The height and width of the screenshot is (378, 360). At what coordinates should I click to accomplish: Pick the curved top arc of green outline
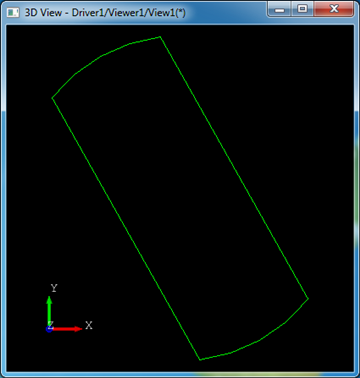tap(102, 55)
